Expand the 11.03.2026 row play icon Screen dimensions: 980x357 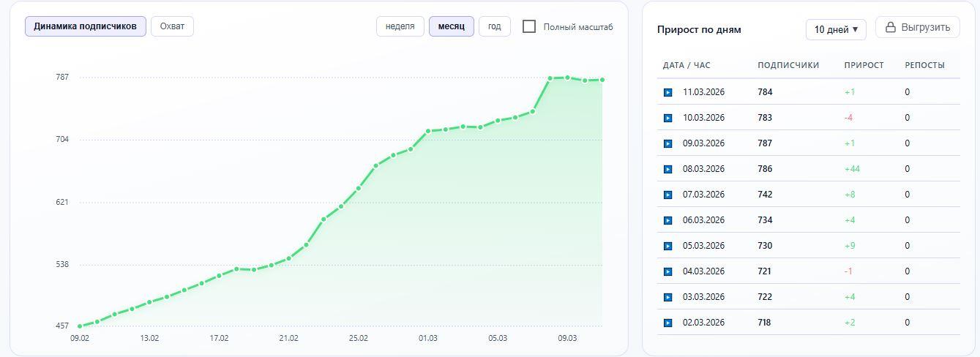click(667, 92)
